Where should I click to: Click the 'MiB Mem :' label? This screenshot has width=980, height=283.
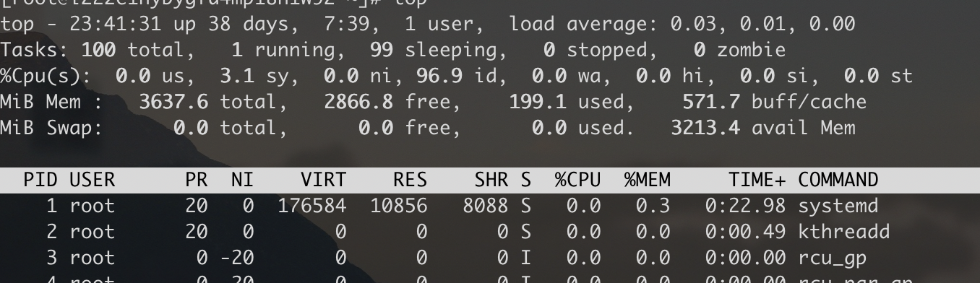pyautogui.click(x=51, y=103)
